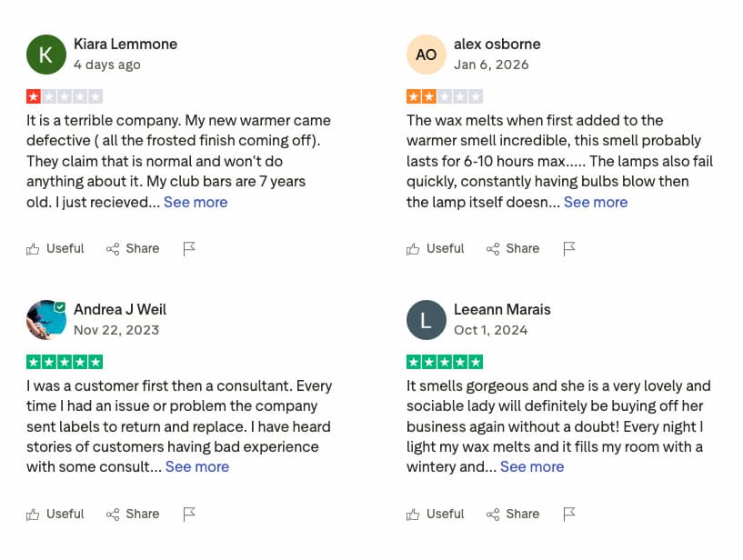Click reviewer name Kiara Lemmone
Viewport: 743px width, 560px height.
tap(125, 44)
